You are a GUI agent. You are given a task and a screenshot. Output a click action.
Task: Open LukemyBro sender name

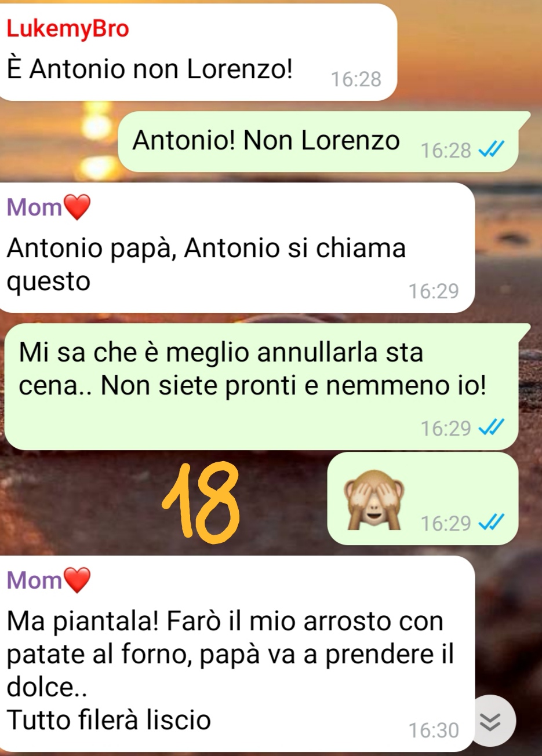(x=68, y=29)
